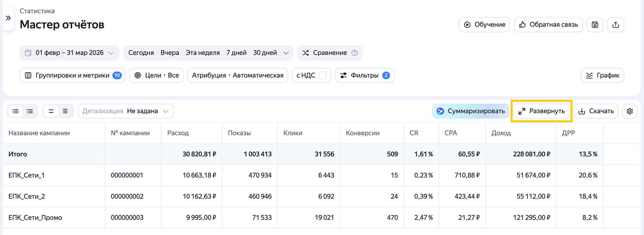Click the save report icon
The width and height of the screenshot is (644, 235).
tap(595, 25)
